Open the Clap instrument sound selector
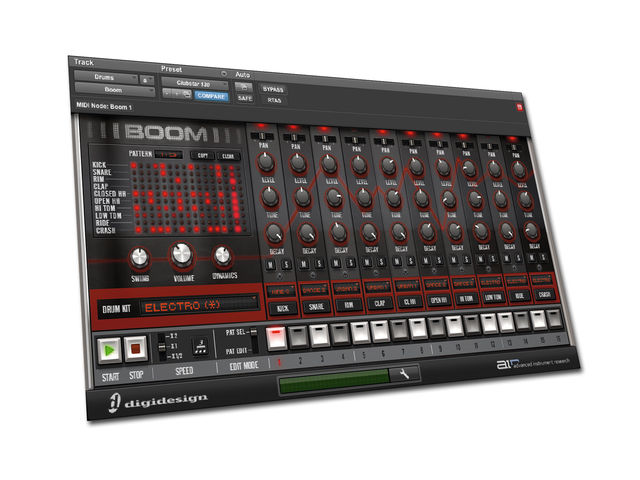640x480 pixels. 376,287
